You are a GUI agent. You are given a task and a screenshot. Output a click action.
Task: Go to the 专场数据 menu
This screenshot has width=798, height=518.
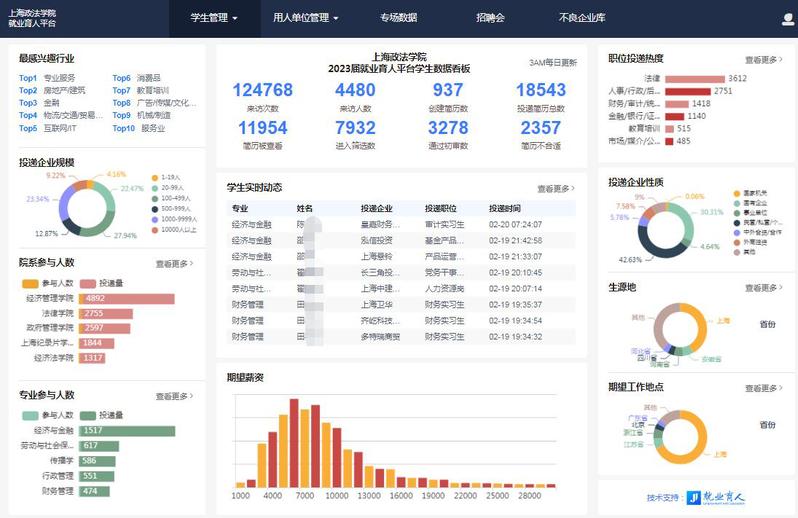pyautogui.click(x=399, y=18)
